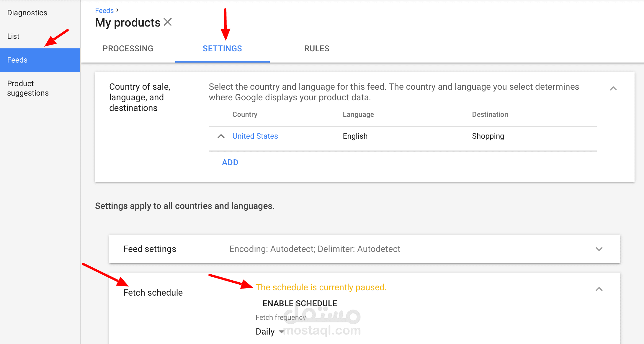Open the Daily fetch frequency dropdown

click(270, 332)
